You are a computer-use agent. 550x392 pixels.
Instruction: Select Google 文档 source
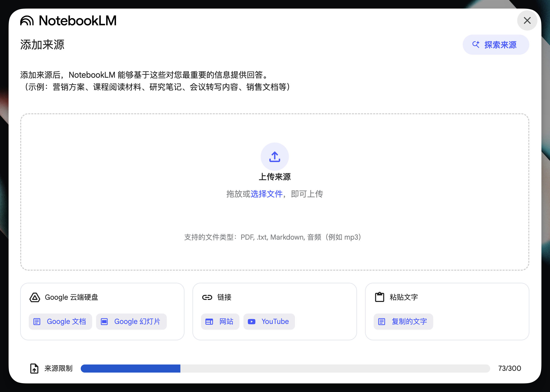click(x=60, y=322)
